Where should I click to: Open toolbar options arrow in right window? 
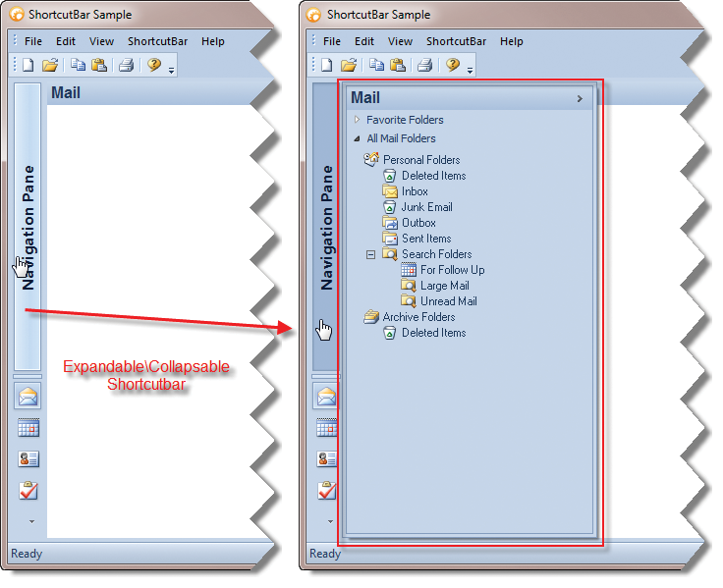coord(470,71)
